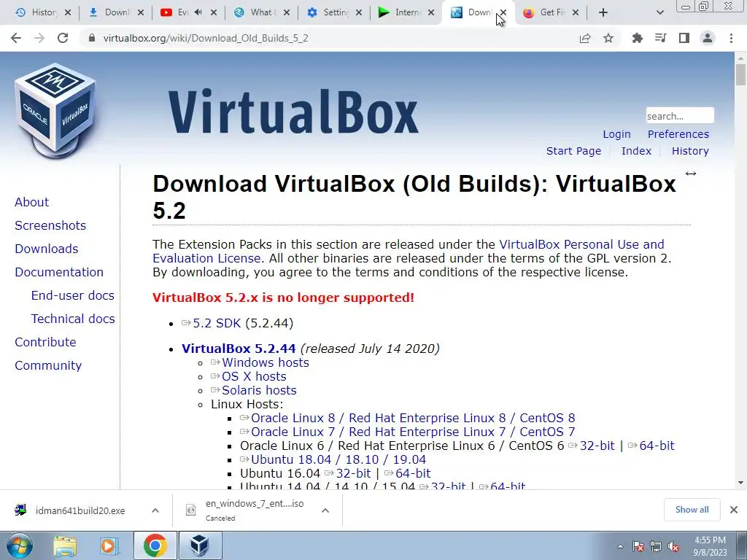Open the Contribute sidebar link
Image resolution: width=747 pixels, height=560 pixels.
click(45, 342)
